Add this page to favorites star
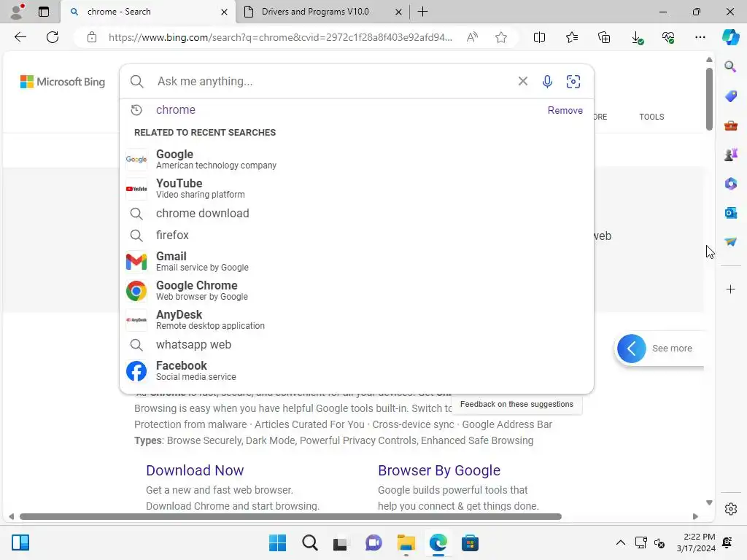 [500, 37]
